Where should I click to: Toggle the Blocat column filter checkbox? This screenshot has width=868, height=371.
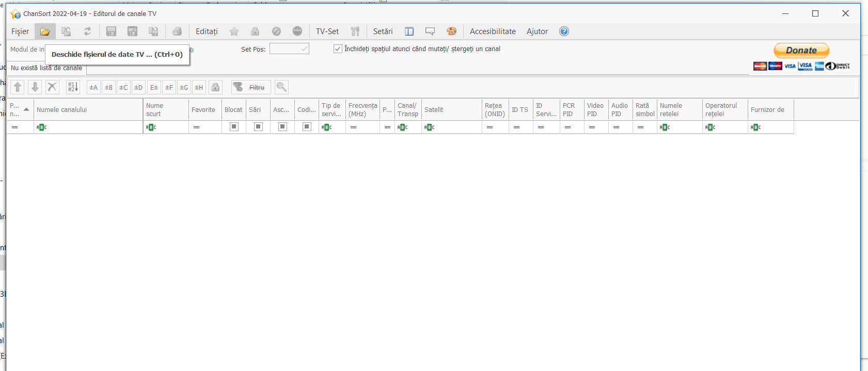(234, 127)
